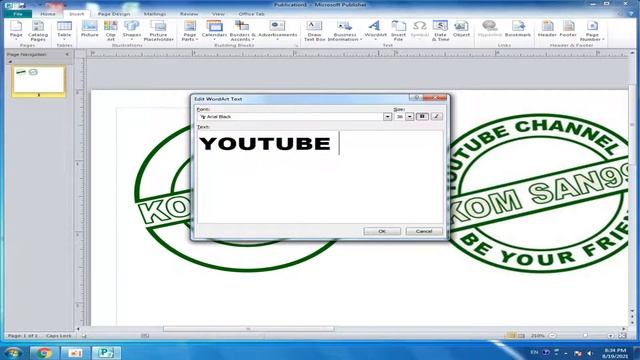Open Borders & Accents gallery

click(242, 31)
